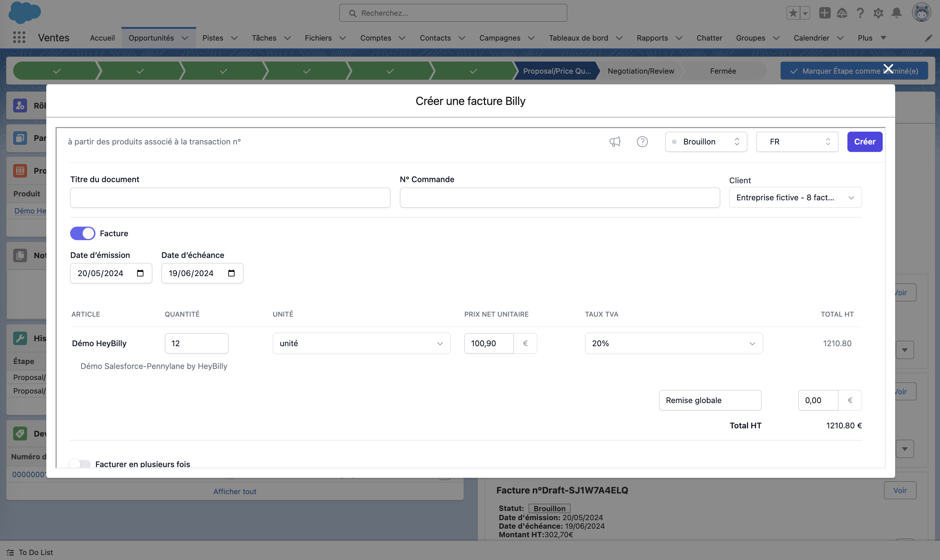
Task: Open Salesforce Help question mark icon
Action: click(x=860, y=13)
